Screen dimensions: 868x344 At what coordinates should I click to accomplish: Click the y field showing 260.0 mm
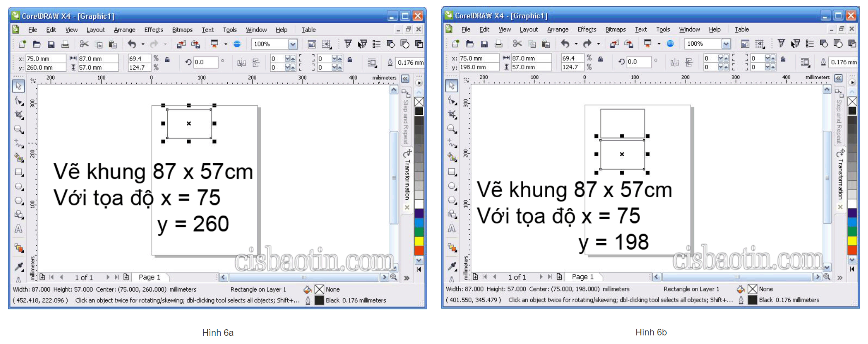click(x=45, y=68)
